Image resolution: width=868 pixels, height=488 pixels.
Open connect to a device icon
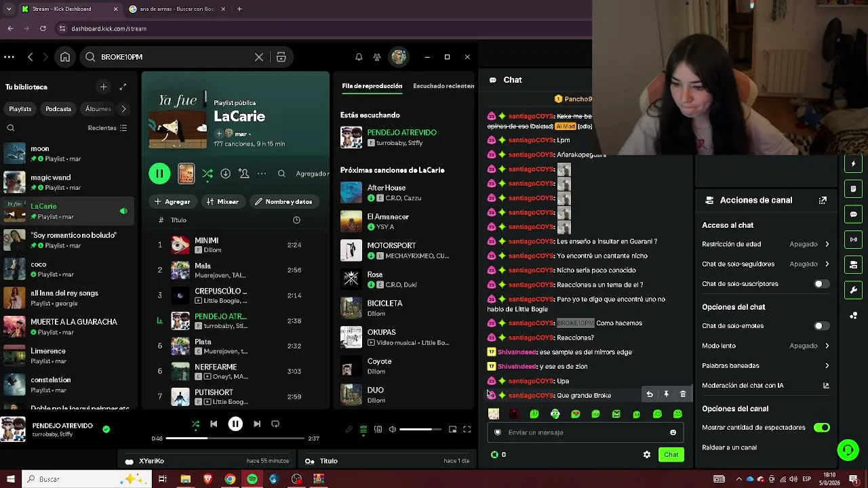tap(378, 429)
